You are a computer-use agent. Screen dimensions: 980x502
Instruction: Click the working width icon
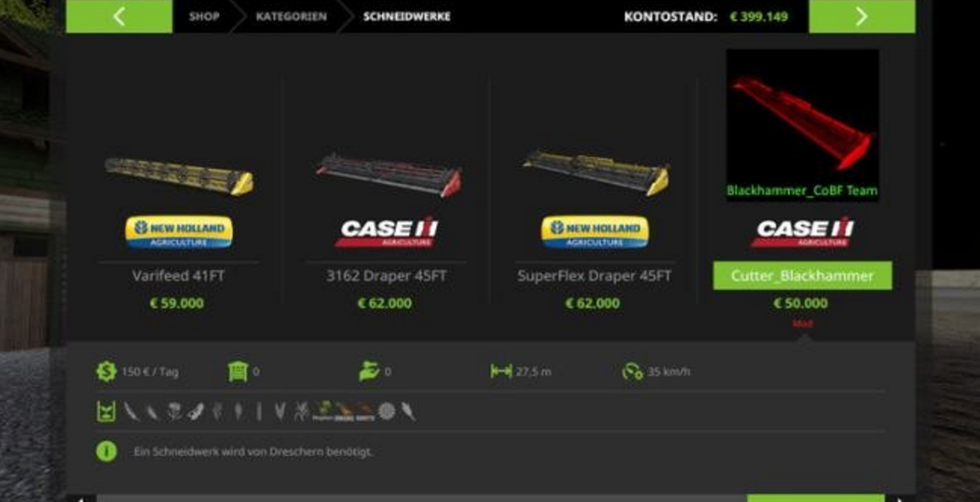501,371
